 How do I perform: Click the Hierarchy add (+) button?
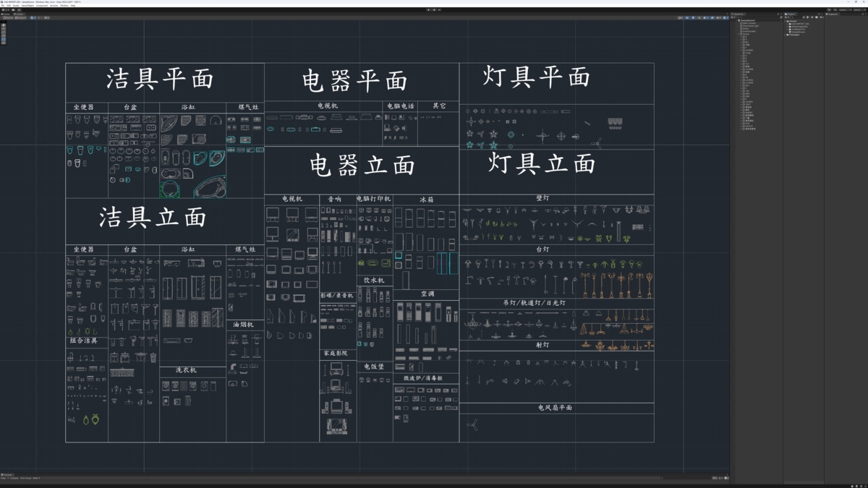click(x=733, y=17)
